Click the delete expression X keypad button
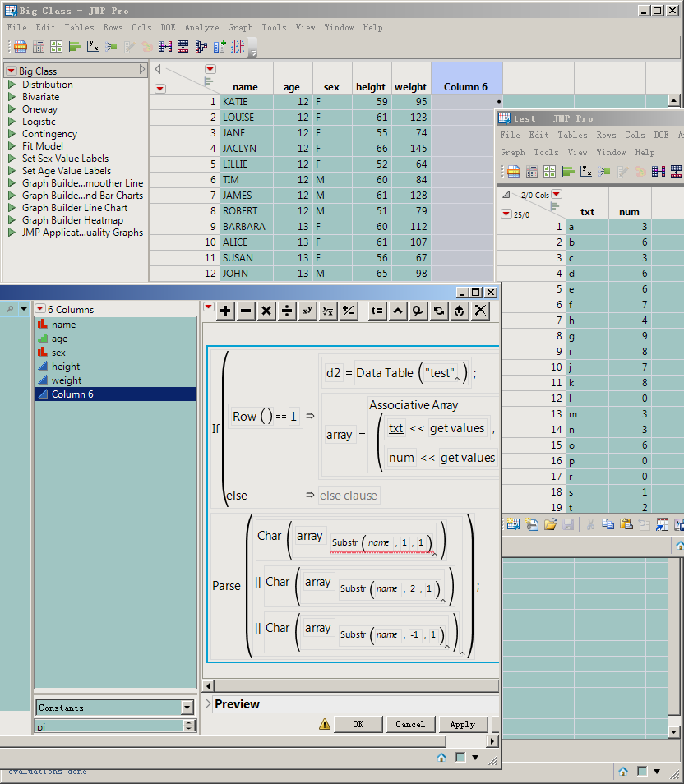The image size is (684, 784). pyautogui.click(x=480, y=311)
